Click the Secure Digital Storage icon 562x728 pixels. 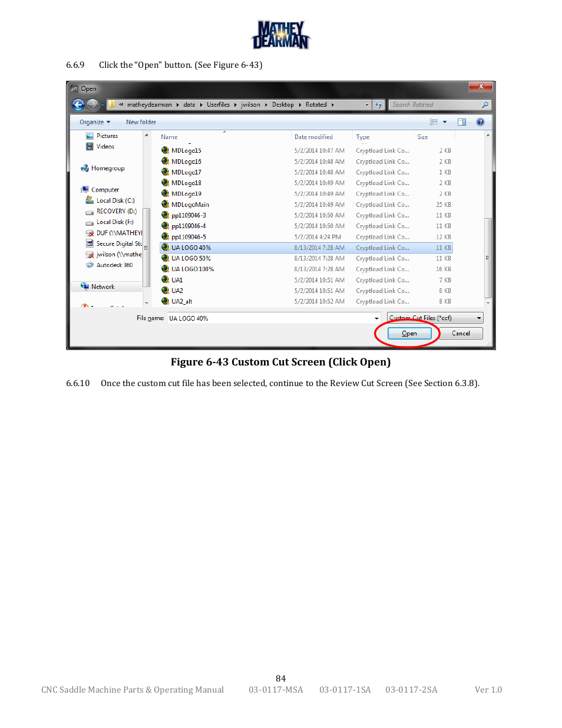(90, 243)
